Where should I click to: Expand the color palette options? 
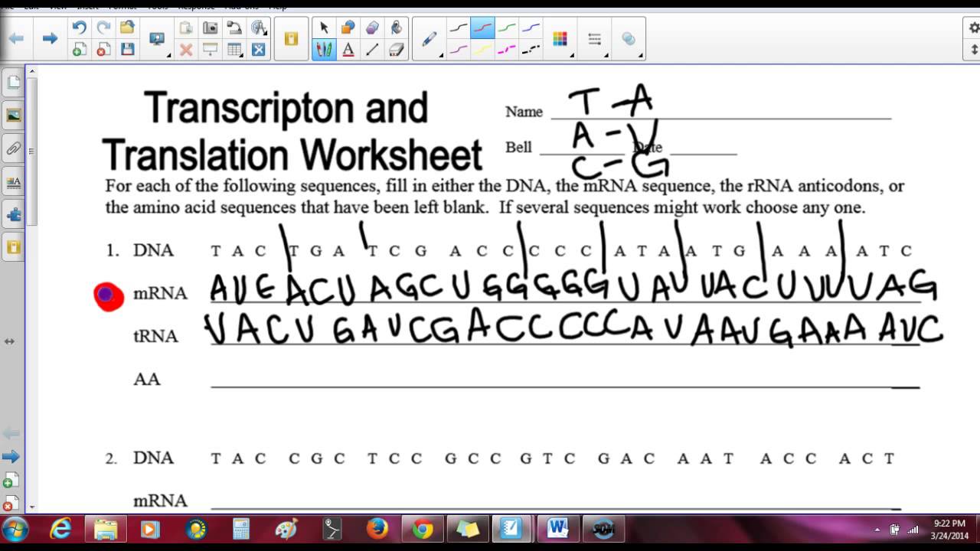coord(571,55)
